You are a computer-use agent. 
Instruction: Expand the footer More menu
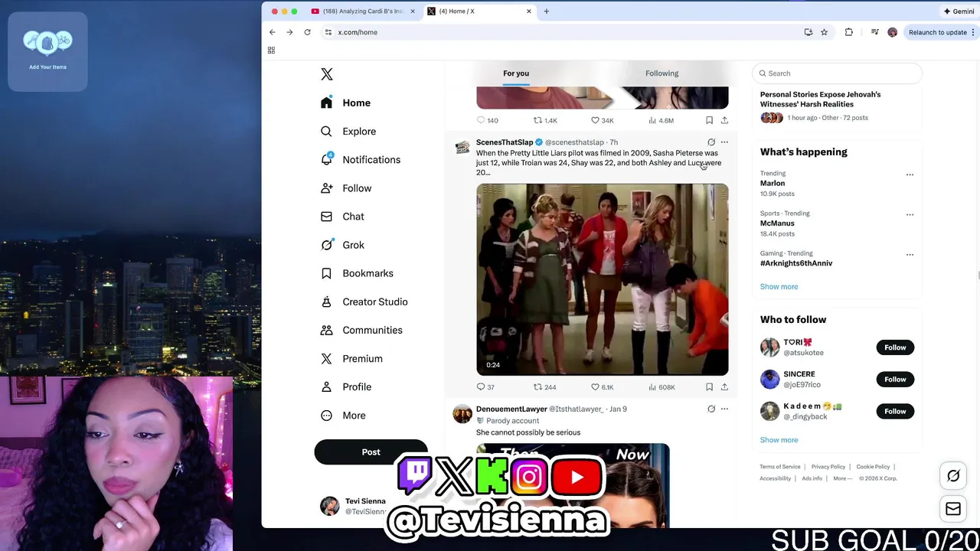(x=842, y=478)
